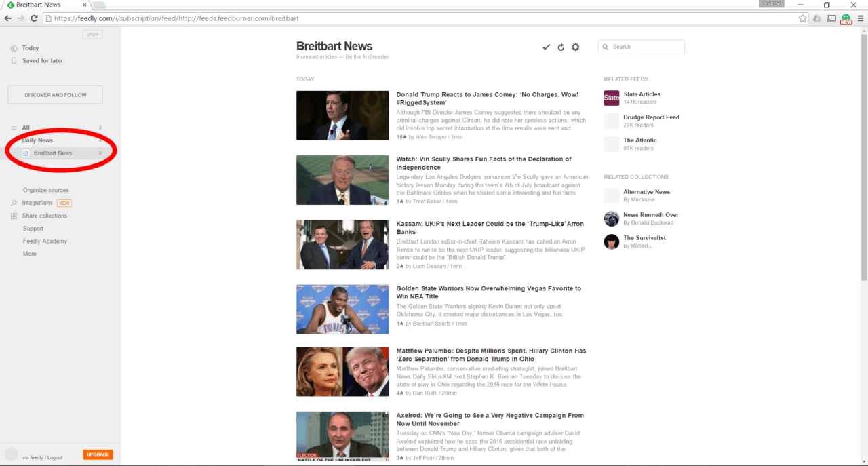Open headline 'Donald Trump Reacts to James Comey'
The height and width of the screenshot is (466, 868).
[x=488, y=98]
